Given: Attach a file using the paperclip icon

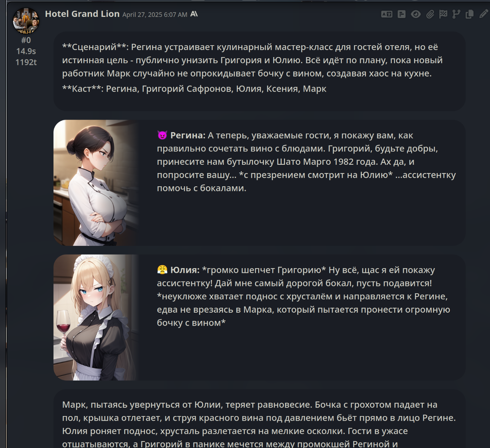Looking at the screenshot, I should [430, 14].
